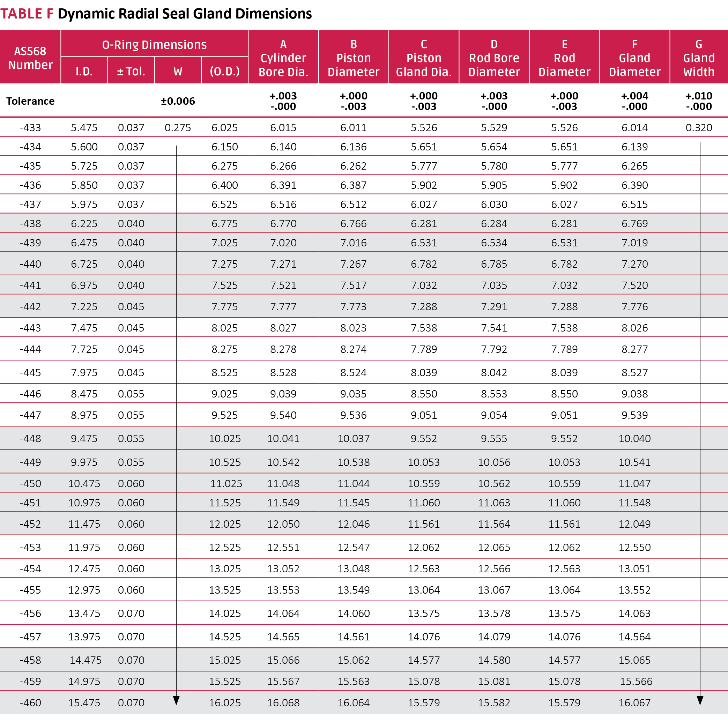The width and height of the screenshot is (728, 721).
Task: Click the W column header
Action: point(178,71)
